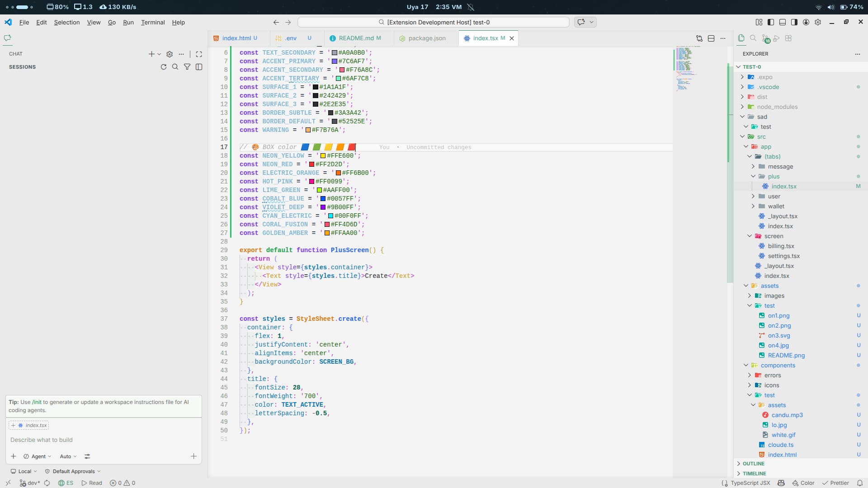The height and width of the screenshot is (488, 868).
Task: Filter chat sessions using the funnel icon
Action: click(187, 67)
